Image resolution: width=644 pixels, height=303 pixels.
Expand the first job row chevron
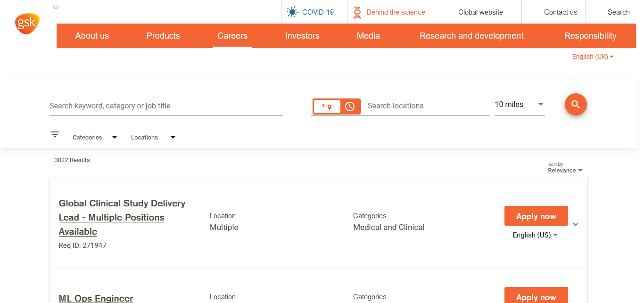[x=576, y=224]
